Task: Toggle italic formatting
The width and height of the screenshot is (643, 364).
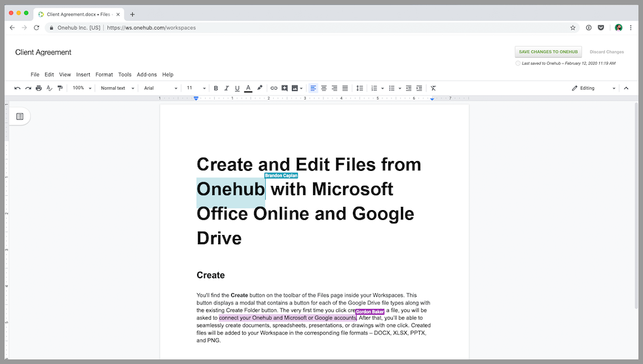Action: coord(227,88)
